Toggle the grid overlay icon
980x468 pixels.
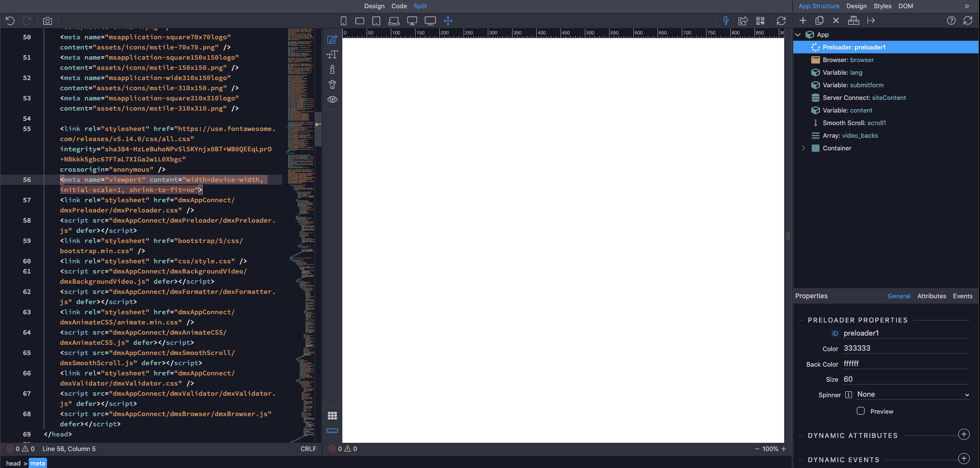pyautogui.click(x=332, y=416)
